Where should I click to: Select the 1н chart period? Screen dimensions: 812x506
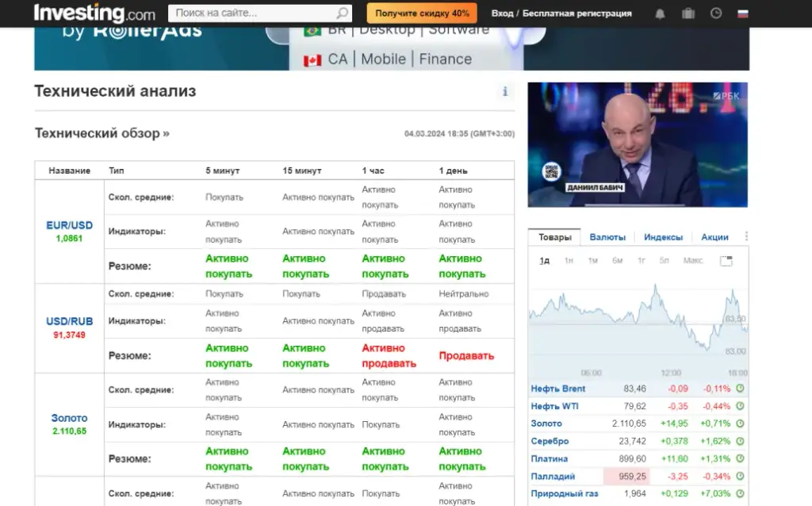[569, 260]
